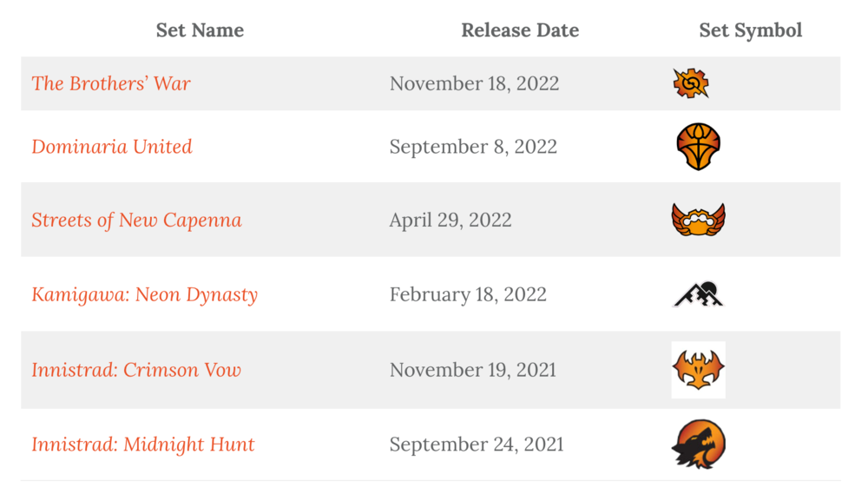
Task: Go to Innistrad: Midnight Hunt link
Action: tap(143, 445)
